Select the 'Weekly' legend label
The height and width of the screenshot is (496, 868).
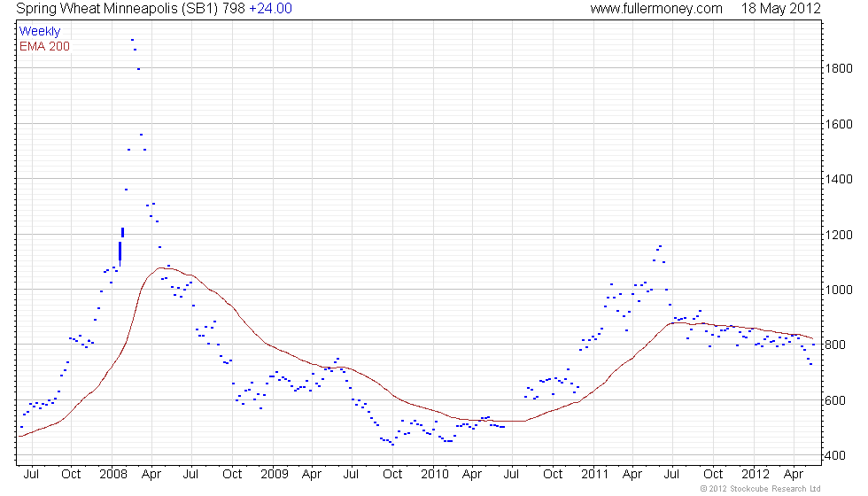[39, 32]
